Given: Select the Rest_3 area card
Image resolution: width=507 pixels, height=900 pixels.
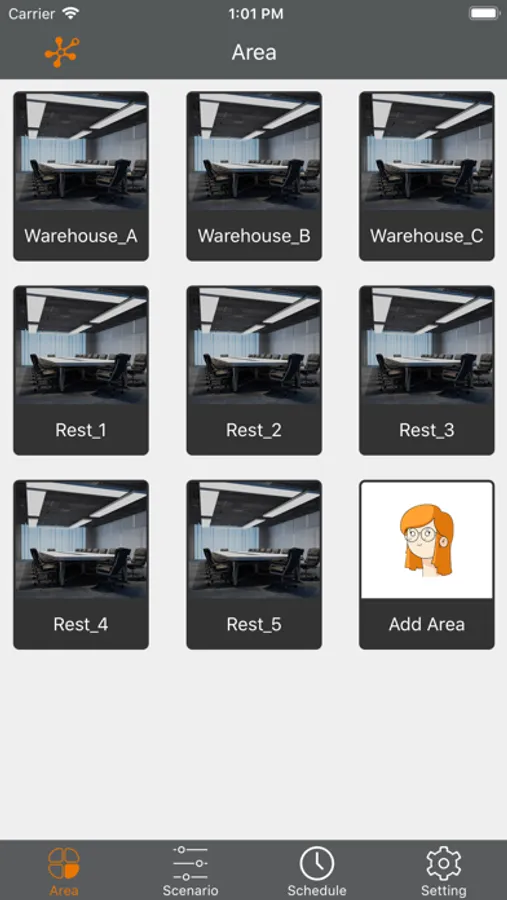Looking at the screenshot, I should (427, 370).
